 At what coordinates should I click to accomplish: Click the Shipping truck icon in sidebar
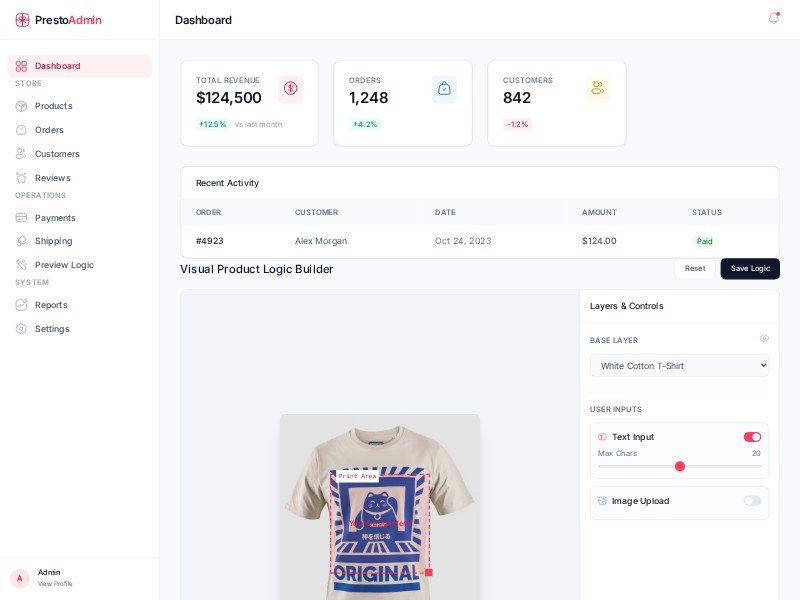pyautogui.click(x=21, y=241)
